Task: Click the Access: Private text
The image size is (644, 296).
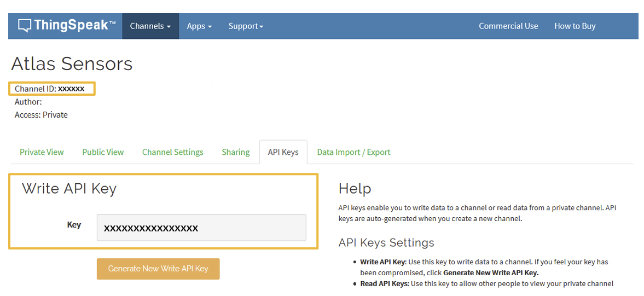Action: (41, 115)
